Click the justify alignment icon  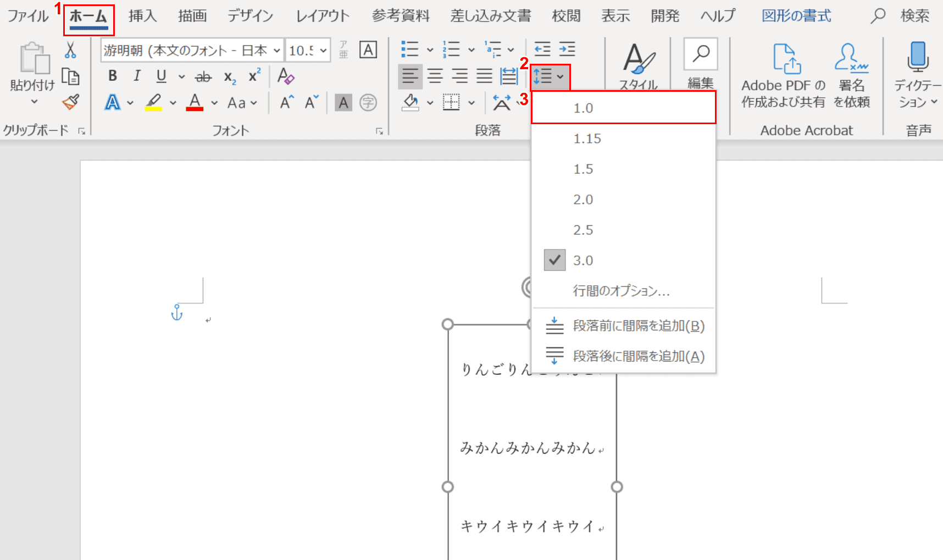[484, 76]
